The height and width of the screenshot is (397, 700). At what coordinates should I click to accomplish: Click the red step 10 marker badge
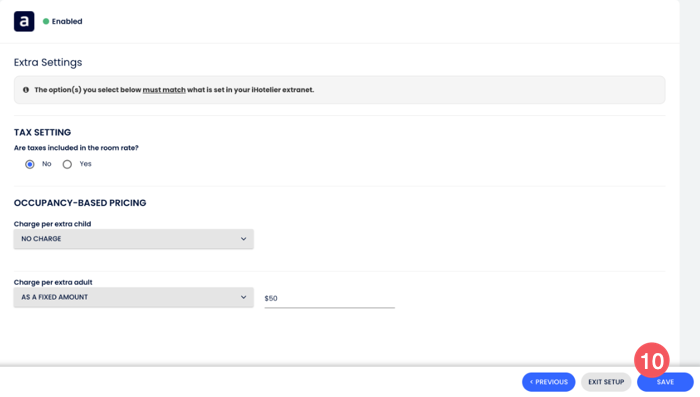coord(652,360)
